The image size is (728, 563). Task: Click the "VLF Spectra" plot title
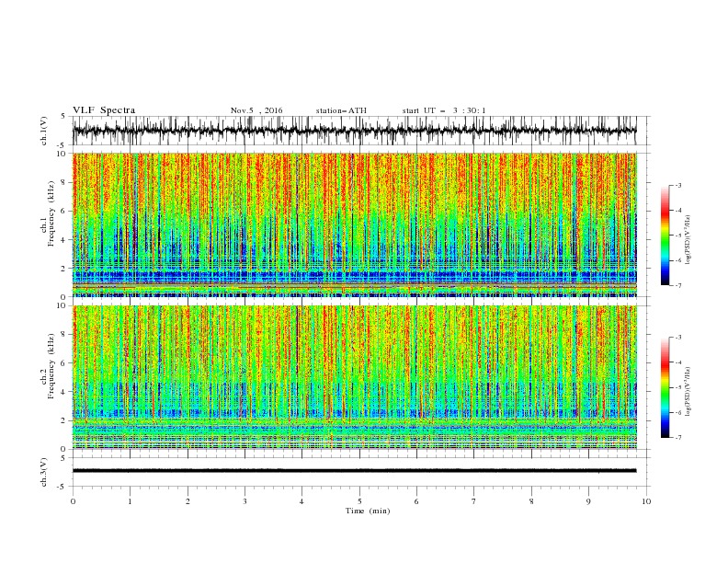tap(104, 110)
